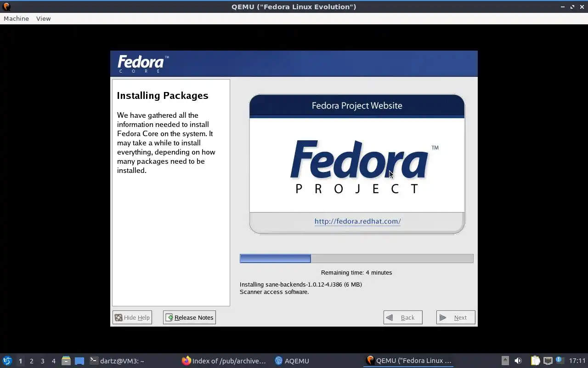
Task: Minimize the QEMU window
Action: 563,7
